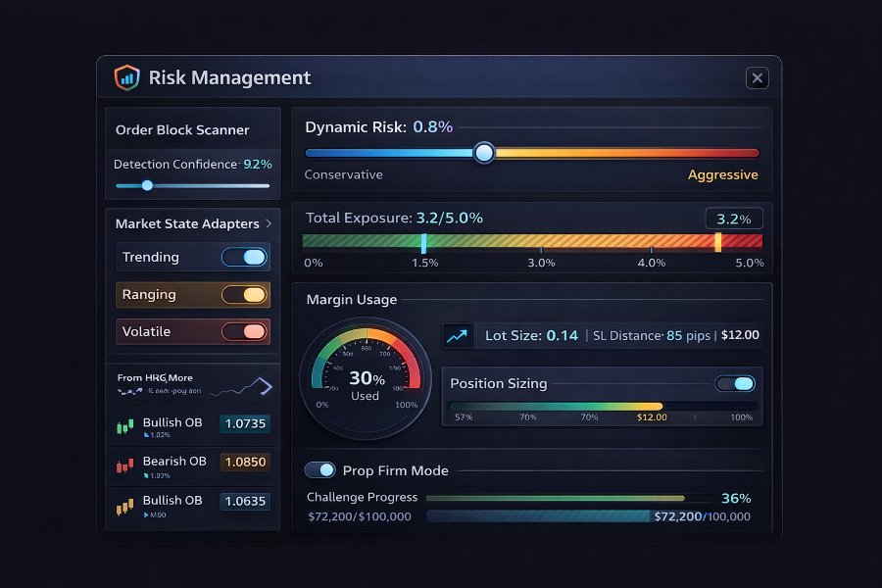Select the green Bullish OB candlestick icon

coord(122,425)
